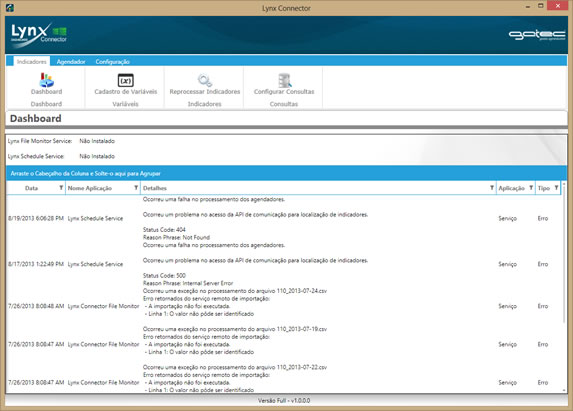573x411 pixels.
Task: Click details mentioning file 110_2013-07-22.csv
Action: click(x=235, y=367)
